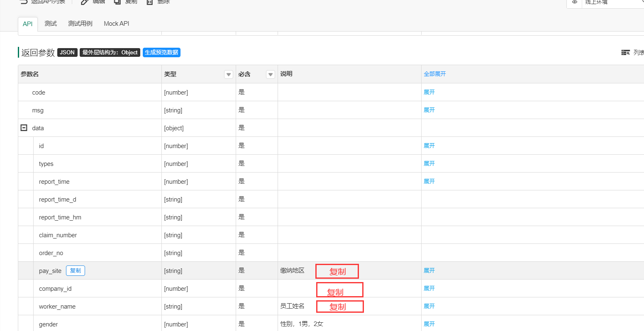Open the list view icon at right
Image resolution: width=644 pixels, height=331 pixels.
click(x=625, y=53)
